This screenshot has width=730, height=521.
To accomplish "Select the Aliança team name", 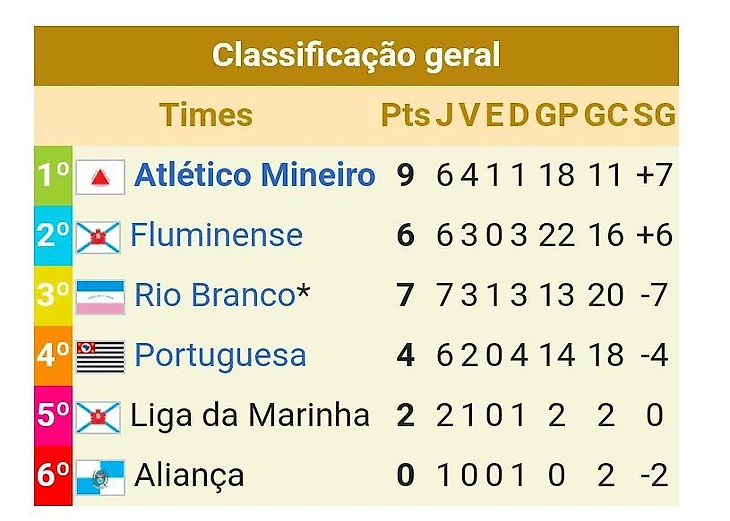I will (x=189, y=476).
